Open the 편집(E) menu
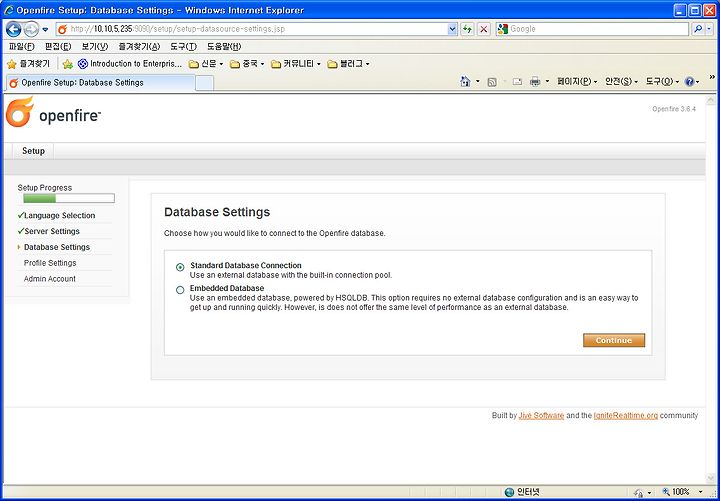 point(58,46)
